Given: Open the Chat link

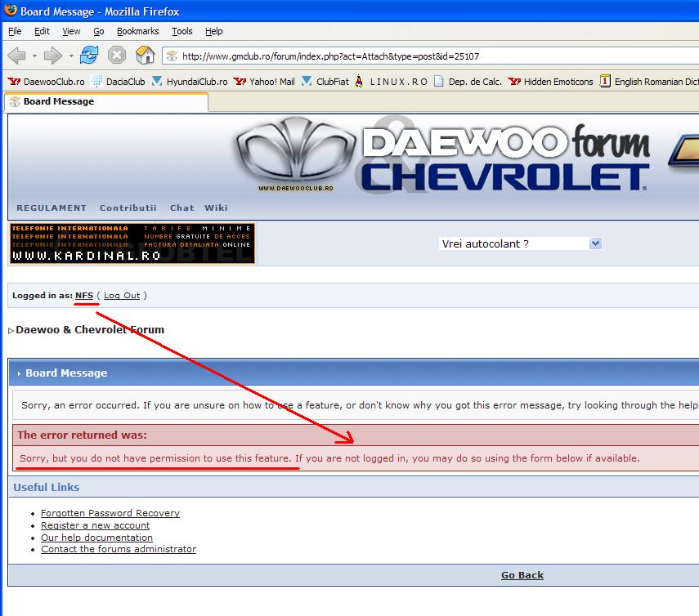Looking at the screenshot, I should [x=181, y=208].
